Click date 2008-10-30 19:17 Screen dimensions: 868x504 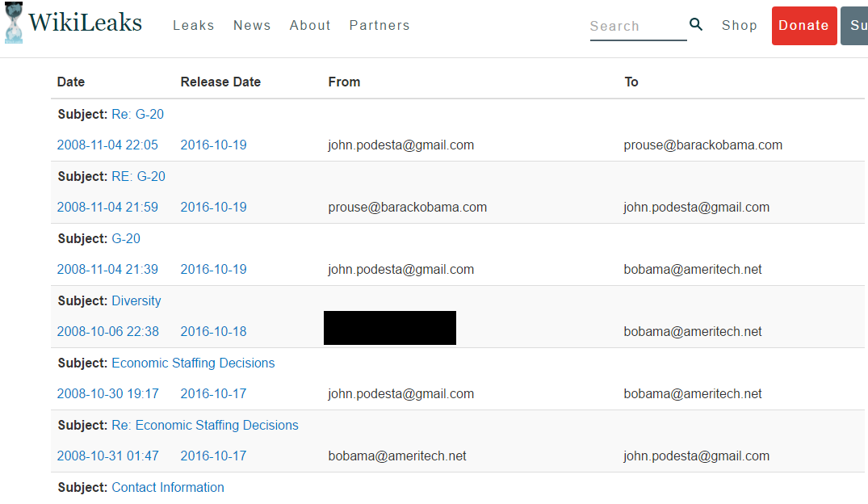pyautogui.click(x=108, y=394)
